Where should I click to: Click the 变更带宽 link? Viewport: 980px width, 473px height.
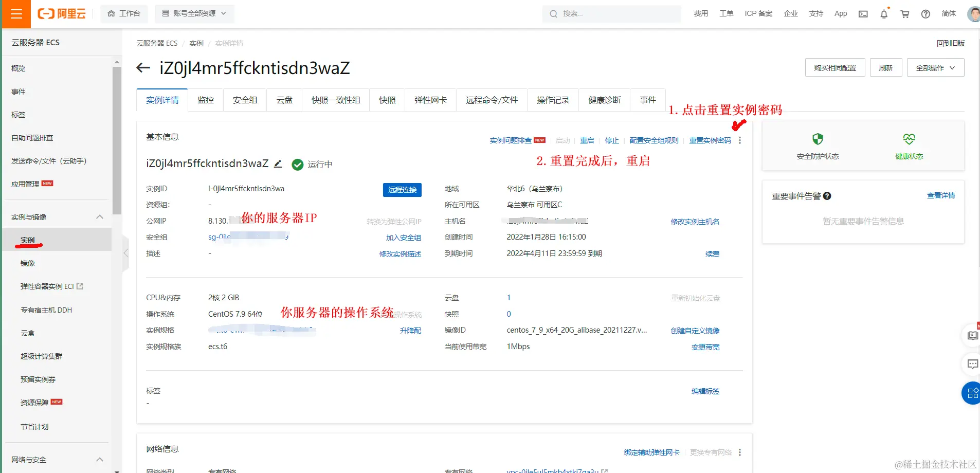[x=705, y=347]
